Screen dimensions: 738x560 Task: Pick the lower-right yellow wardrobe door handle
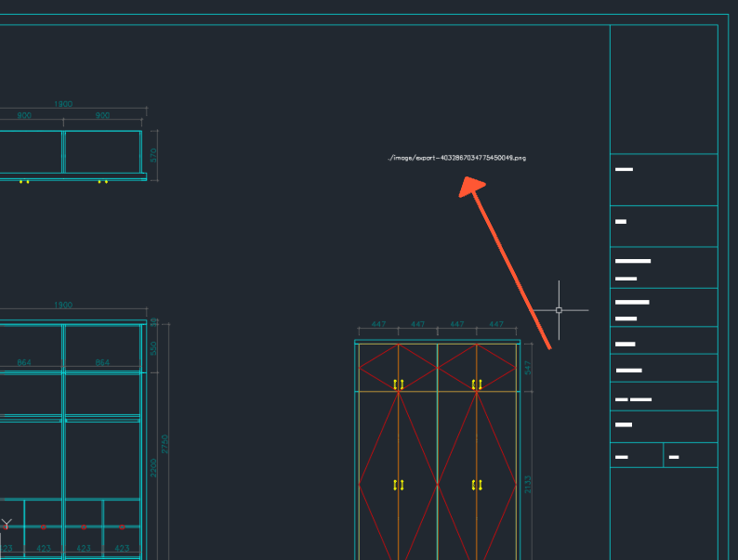(x=477, y=485)
